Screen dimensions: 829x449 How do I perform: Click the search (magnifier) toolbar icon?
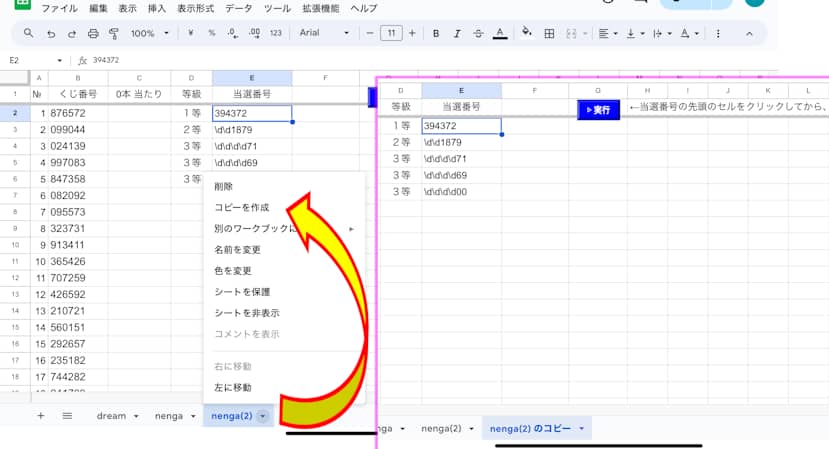coord(28,33)
